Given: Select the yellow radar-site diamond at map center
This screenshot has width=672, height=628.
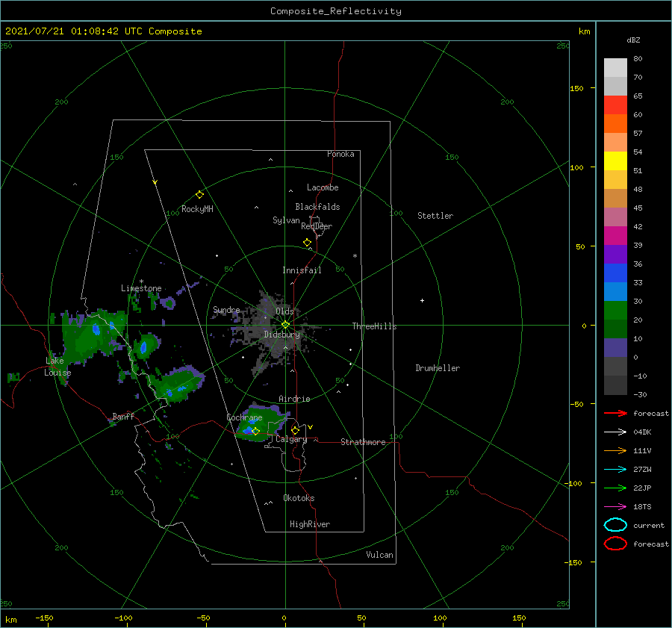Looking at the screenshot, I should pos(285,325).
